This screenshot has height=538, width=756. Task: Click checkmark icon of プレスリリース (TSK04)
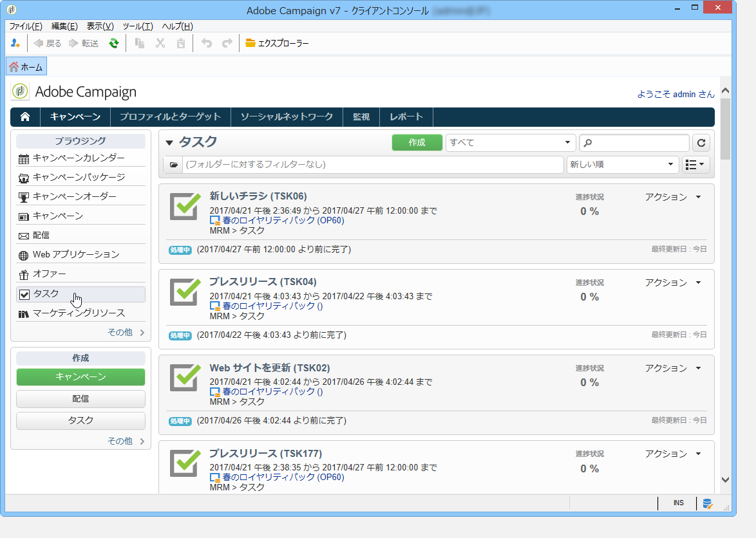point(185,292)
